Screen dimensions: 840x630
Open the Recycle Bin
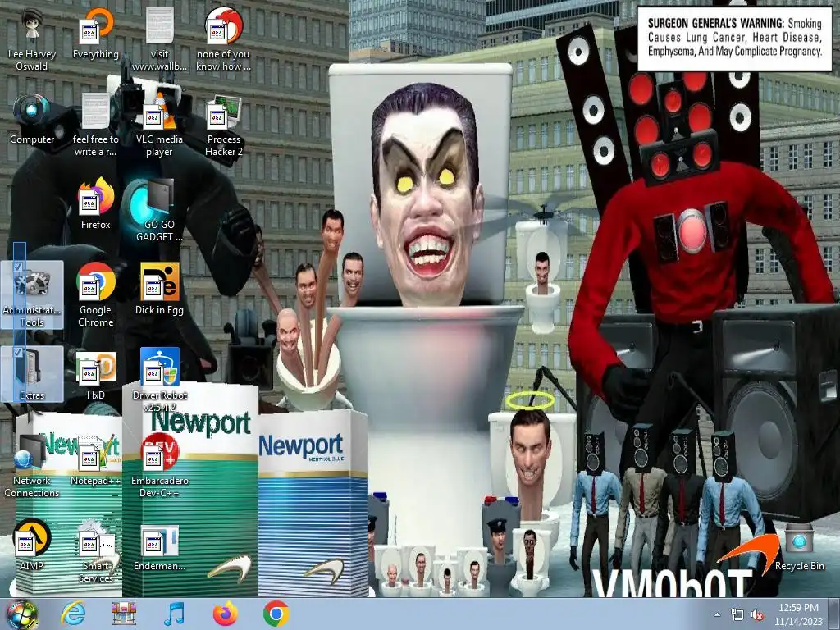(x=799, y=547)
